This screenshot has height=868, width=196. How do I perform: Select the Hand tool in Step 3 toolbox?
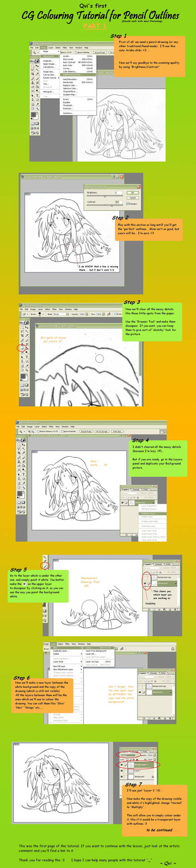pyautogui.click(x=22, y=369)
